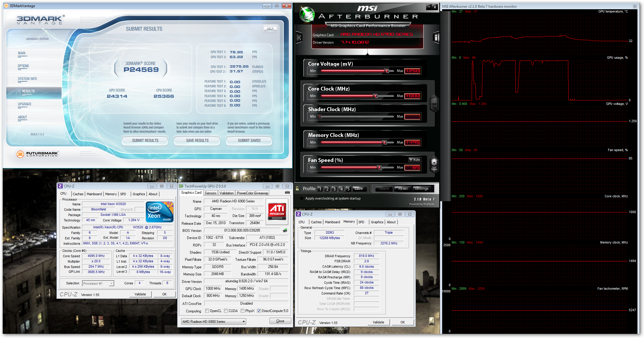
Task: Open MAIN in 3DMark Vantage sidebar
Action: coord(21,53)
